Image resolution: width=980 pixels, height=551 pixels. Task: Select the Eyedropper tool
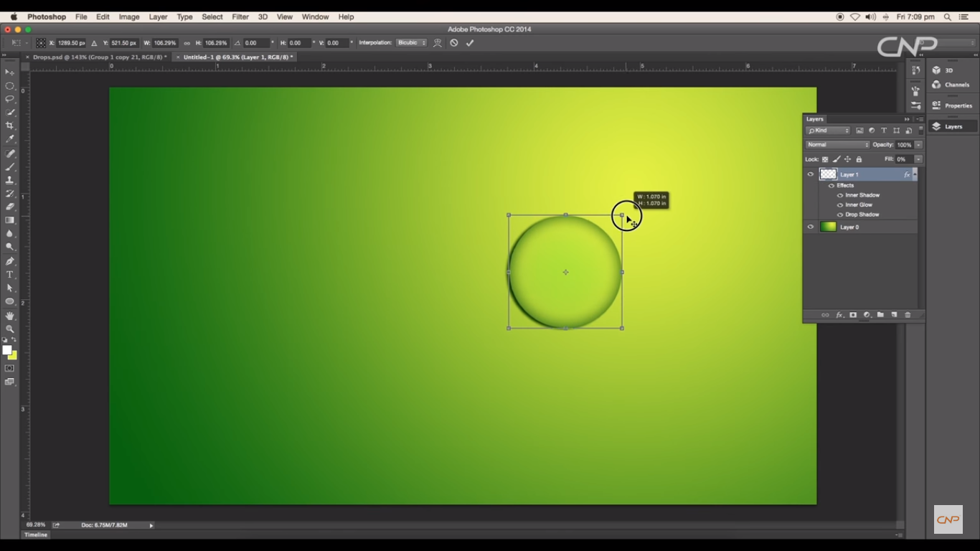click(10, 139)
